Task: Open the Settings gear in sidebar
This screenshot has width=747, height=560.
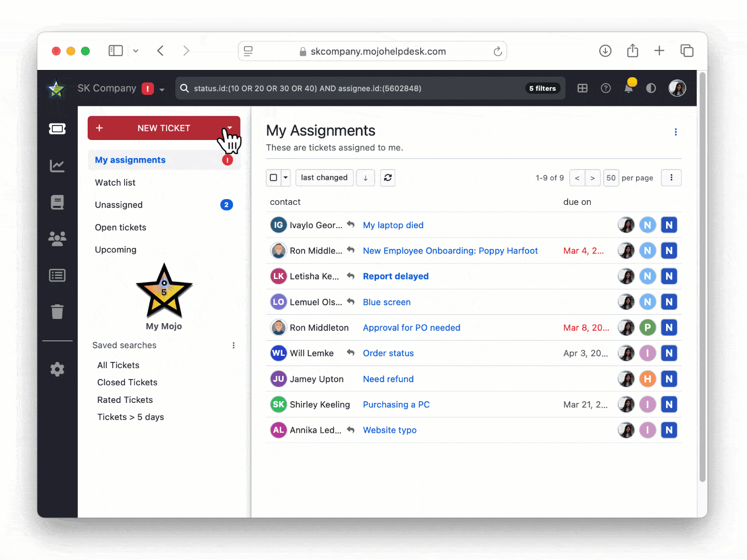Action: [x=57, y=369]
